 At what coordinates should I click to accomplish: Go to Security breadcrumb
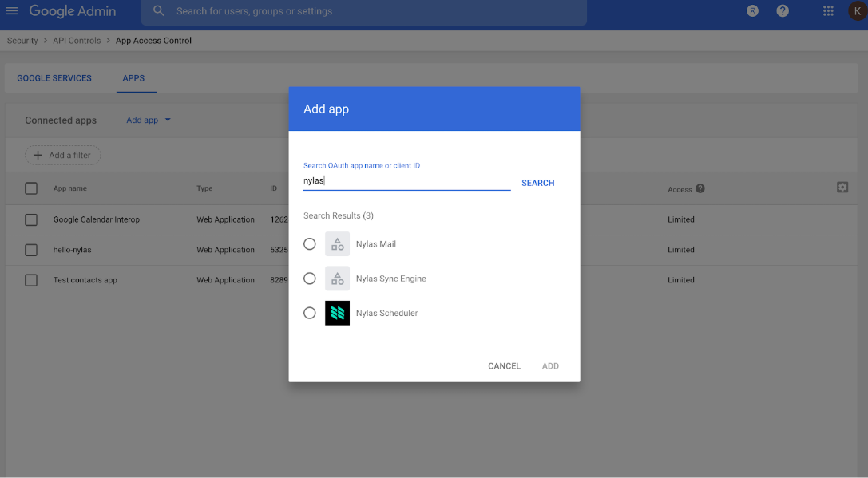click(22, 41)
